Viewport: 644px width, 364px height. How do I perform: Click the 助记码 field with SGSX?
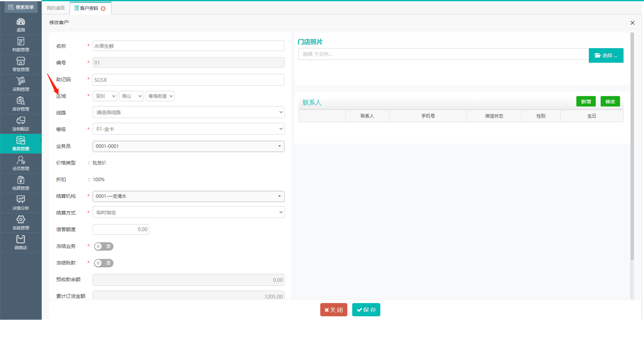(x=188, y=80)
